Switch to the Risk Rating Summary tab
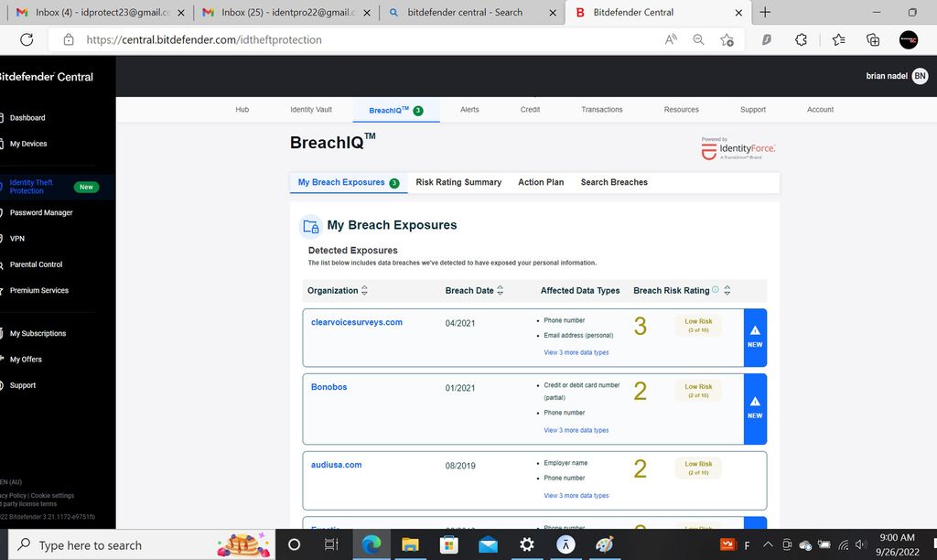Viewport: 937px width, 560px height. click(x=458, y=182)
